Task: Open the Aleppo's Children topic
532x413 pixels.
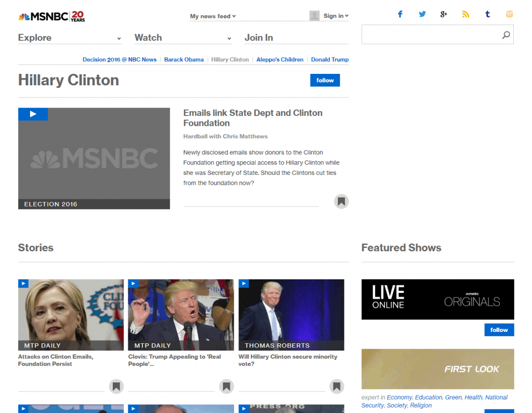Action: tap(280, 59)
